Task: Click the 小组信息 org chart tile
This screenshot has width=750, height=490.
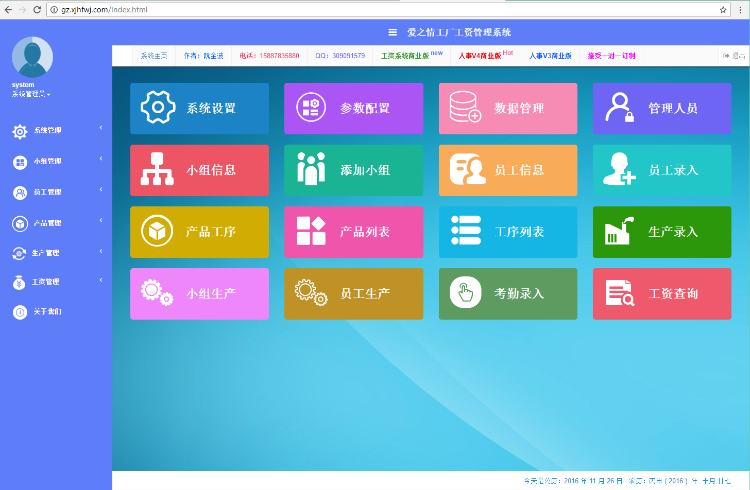Action: point(199,170)
